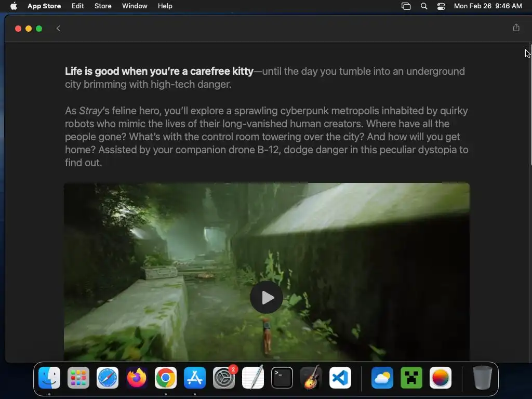Open Terminal from the Dock
The width and height of the screenshot is (532, 399).
pos(282,378)
